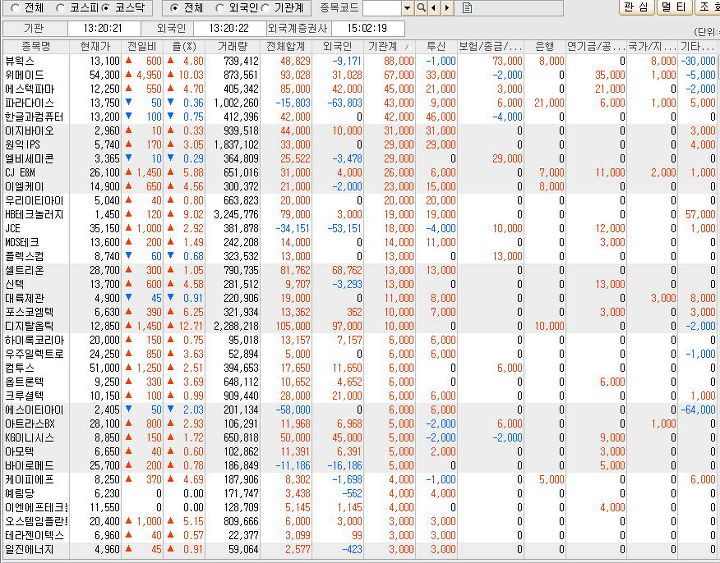The image size is (720, 563).
Task: Click the 기관 time field 13:20:21
Action: click(102, 28)
